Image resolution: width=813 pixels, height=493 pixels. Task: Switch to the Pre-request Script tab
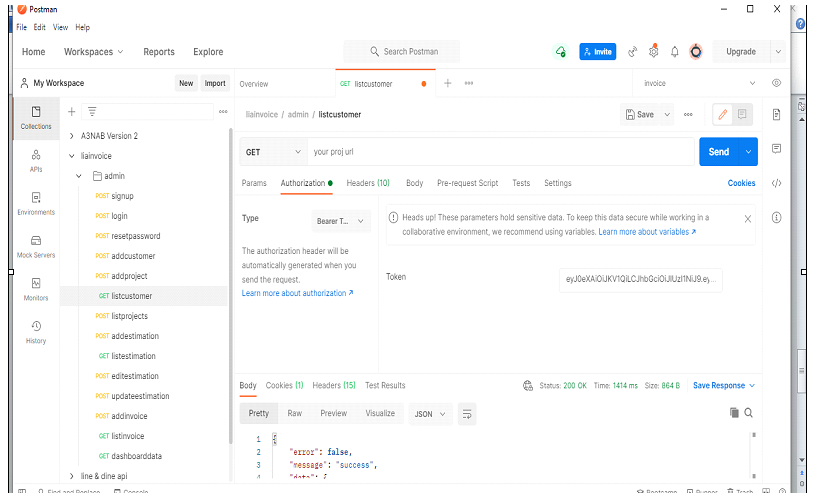pos(468,183)
